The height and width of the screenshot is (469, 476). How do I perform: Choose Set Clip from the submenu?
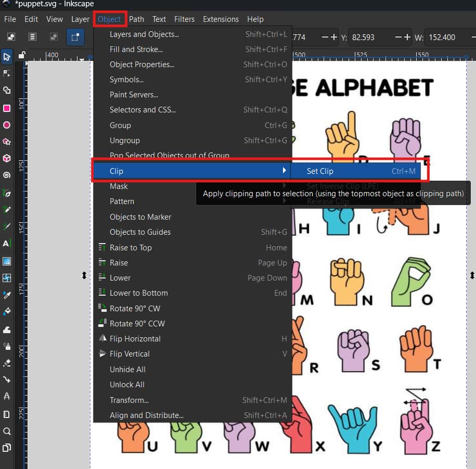355,171
